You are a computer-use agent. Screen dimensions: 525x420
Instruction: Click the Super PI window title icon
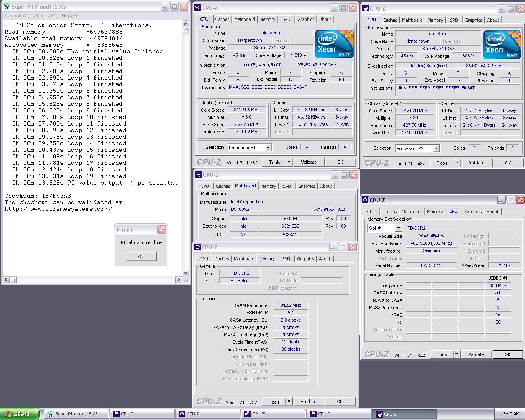[7, 7]
